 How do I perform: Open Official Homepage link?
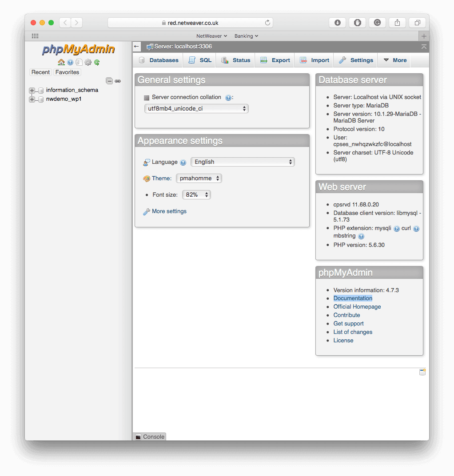[x=357, y=307]
